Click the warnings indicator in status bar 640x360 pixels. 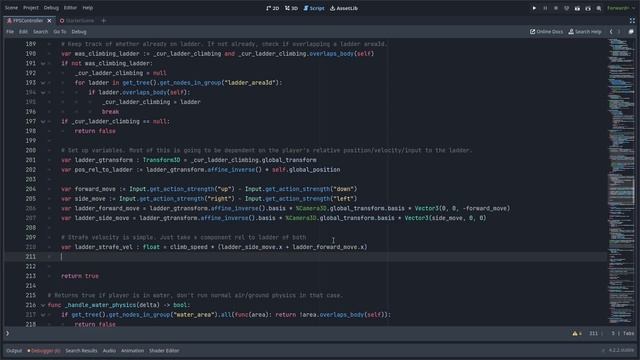tap(577, 333)
